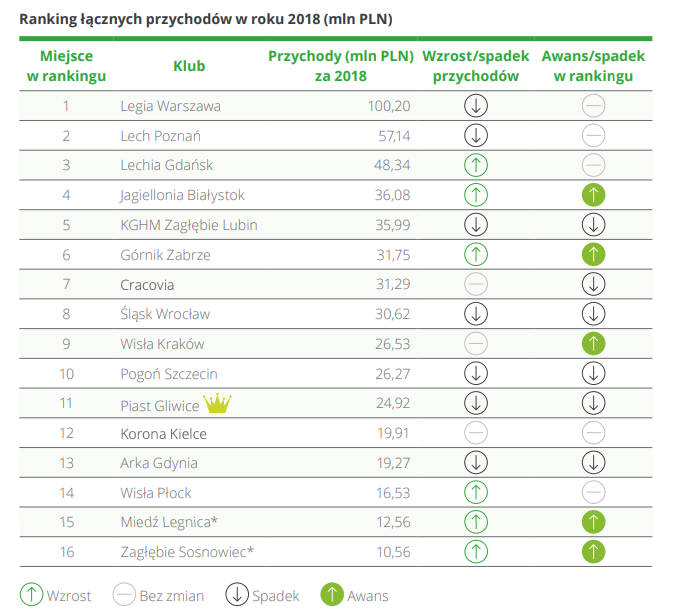Screen dimensions: 675x610
Task: Click the Klub column header
Action: pyautogui.click(x=189, y=66)
